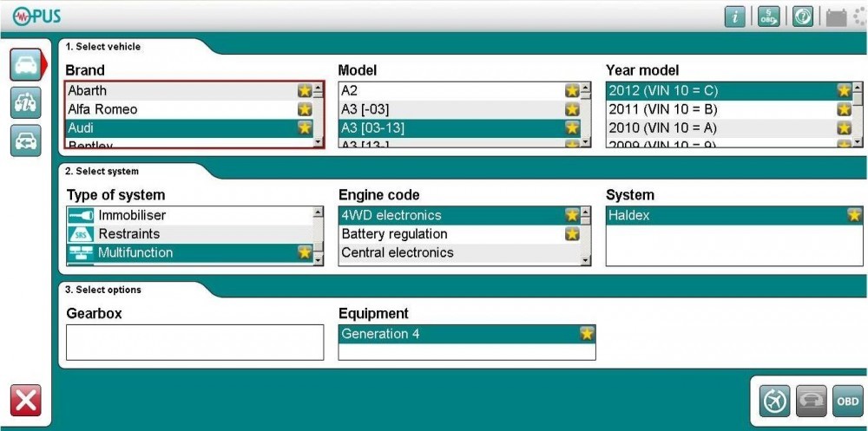
Task: Select Immobiliser system type
Action: (x=189, y=215)
